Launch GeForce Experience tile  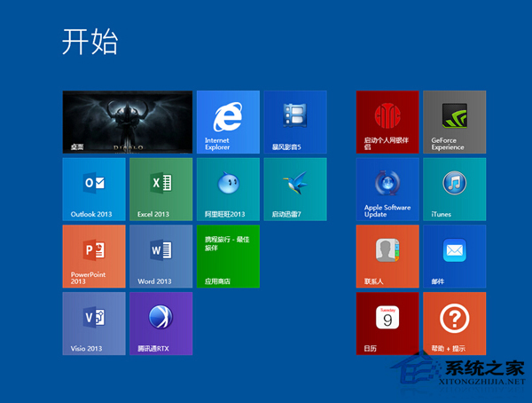455,122
